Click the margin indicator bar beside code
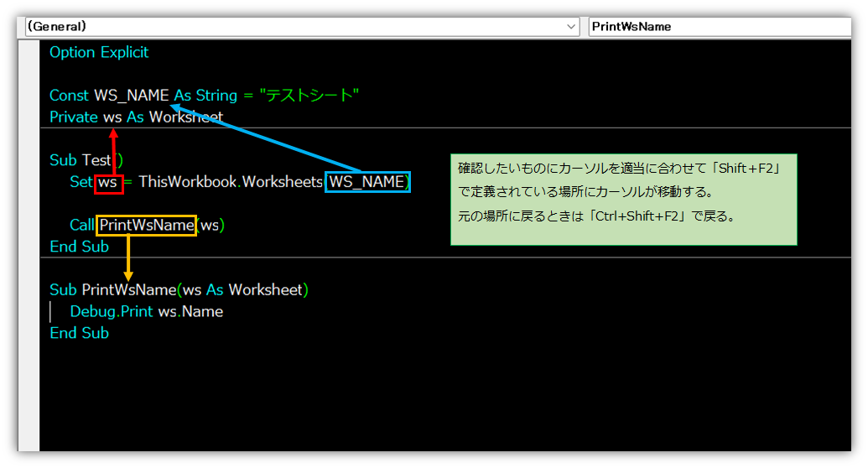The height and width of the screenshot is (468, 868). tap(29, 246)
